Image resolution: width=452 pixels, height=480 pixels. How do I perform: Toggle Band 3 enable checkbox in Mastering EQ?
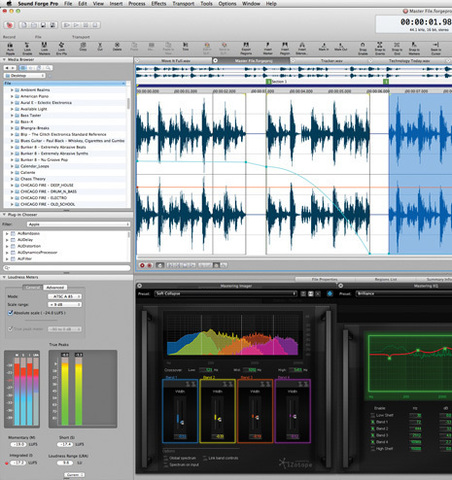(373, 435)
